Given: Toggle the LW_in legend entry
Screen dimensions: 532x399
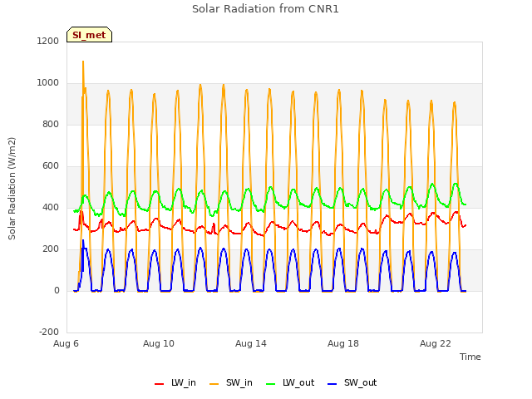Looking at the screenshot, I should pyautogui.click(x=175, y=383).
